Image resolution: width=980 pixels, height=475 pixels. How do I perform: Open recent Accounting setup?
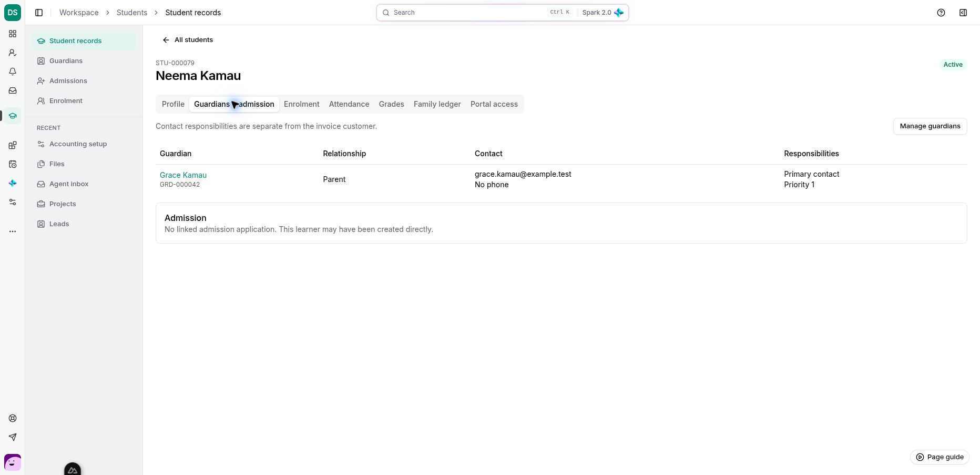(x=84, y=144)
